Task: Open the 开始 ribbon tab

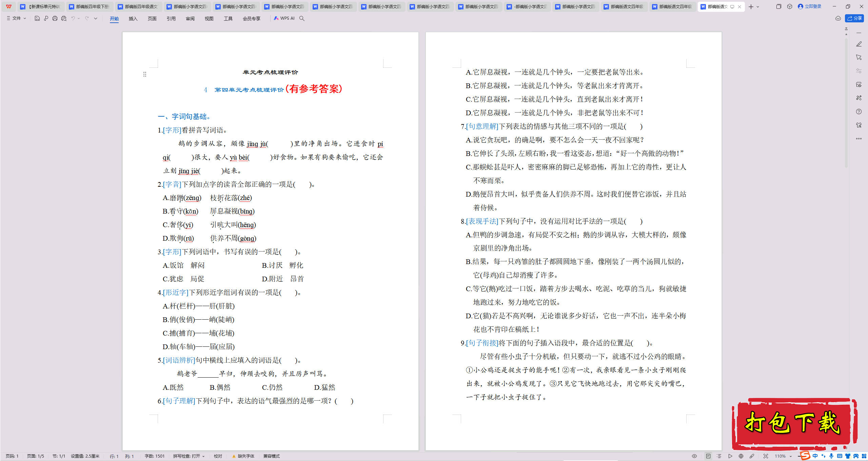Action: coord(114,18)
